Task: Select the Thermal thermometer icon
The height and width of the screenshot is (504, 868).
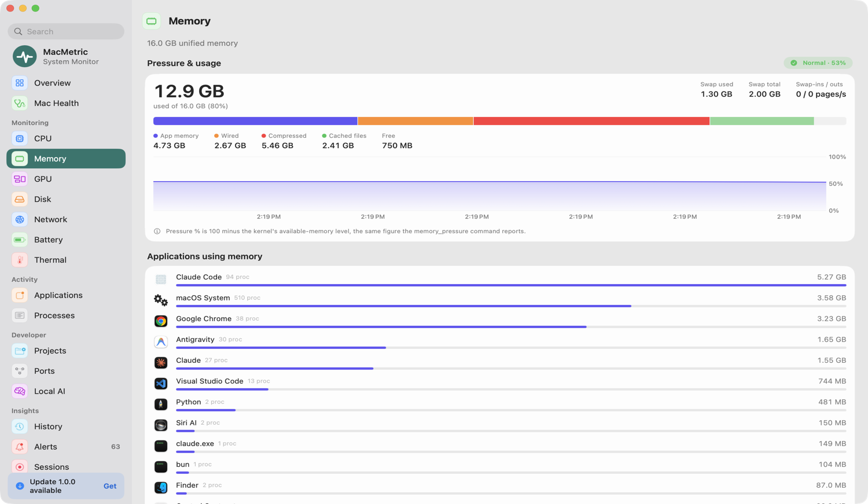Action: (20, 260)
